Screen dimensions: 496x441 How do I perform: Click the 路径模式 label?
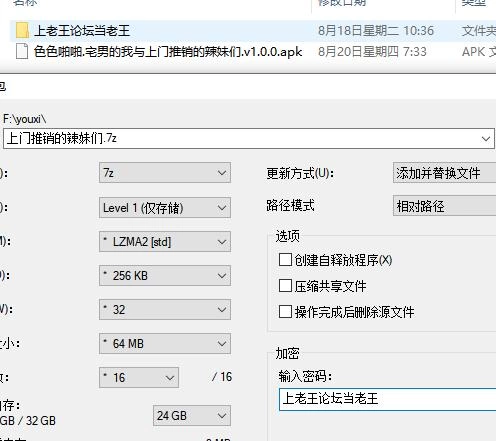coord(290,205)
